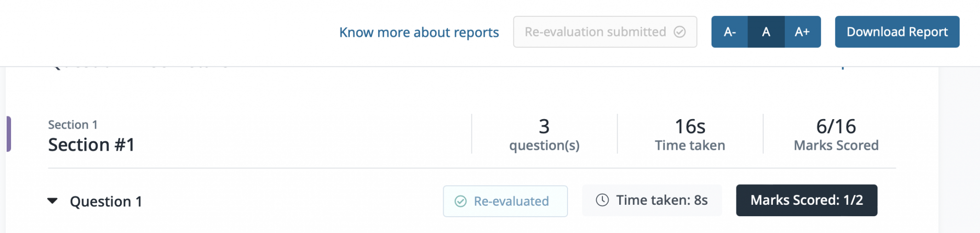
Task: Increase font size with the A+ button
Action: click(802, 32)
